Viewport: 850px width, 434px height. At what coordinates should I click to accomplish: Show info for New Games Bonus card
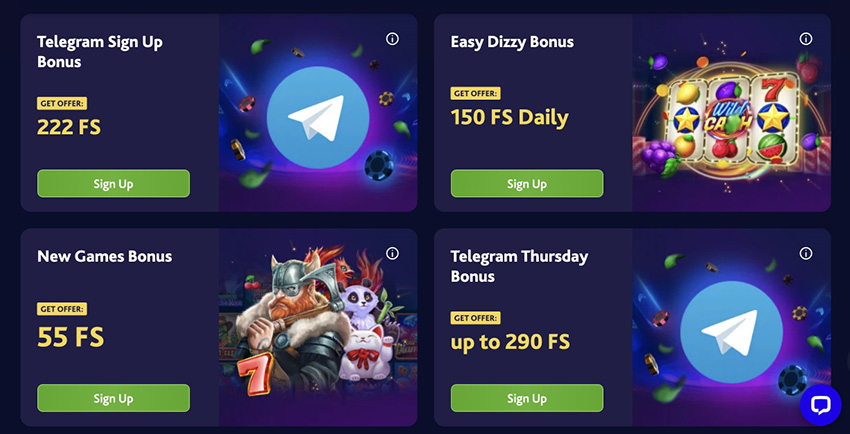coord(392,254)
